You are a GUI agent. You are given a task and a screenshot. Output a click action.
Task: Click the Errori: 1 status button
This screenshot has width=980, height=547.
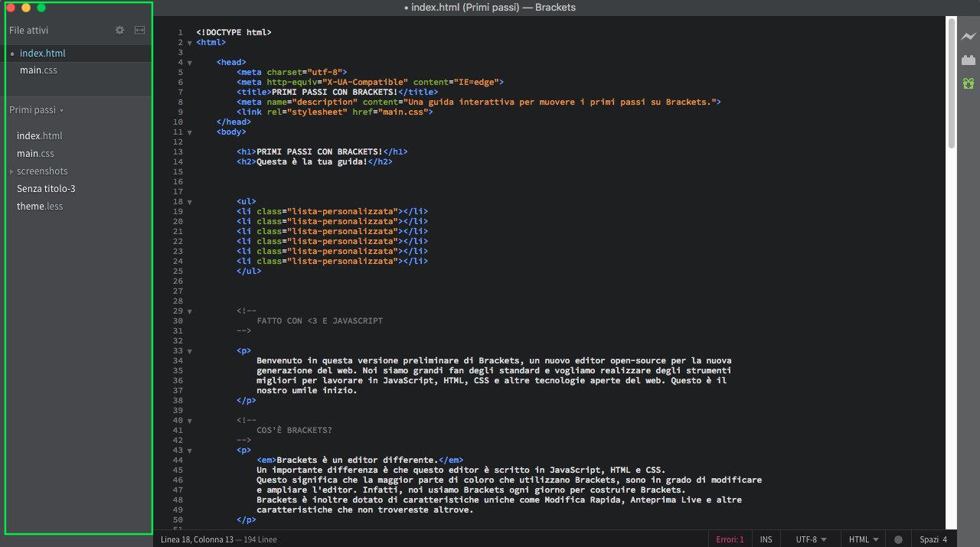click(730, 539)
